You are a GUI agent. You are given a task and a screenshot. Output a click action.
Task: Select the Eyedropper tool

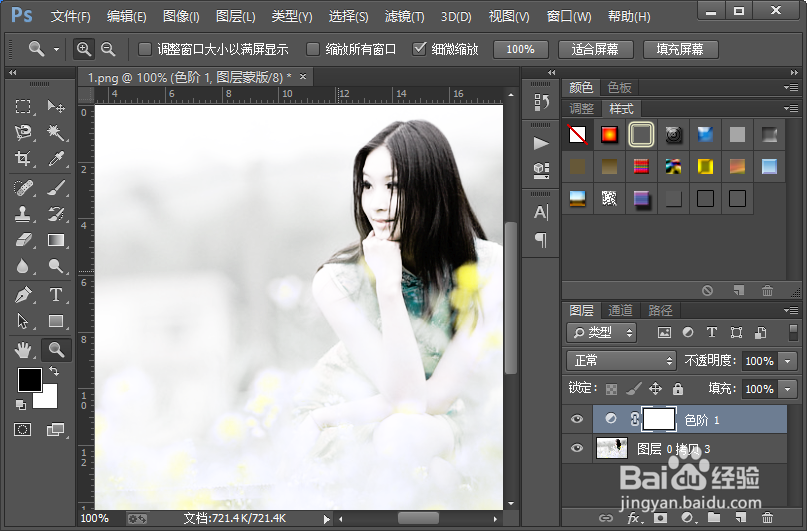tap(56, 158)
